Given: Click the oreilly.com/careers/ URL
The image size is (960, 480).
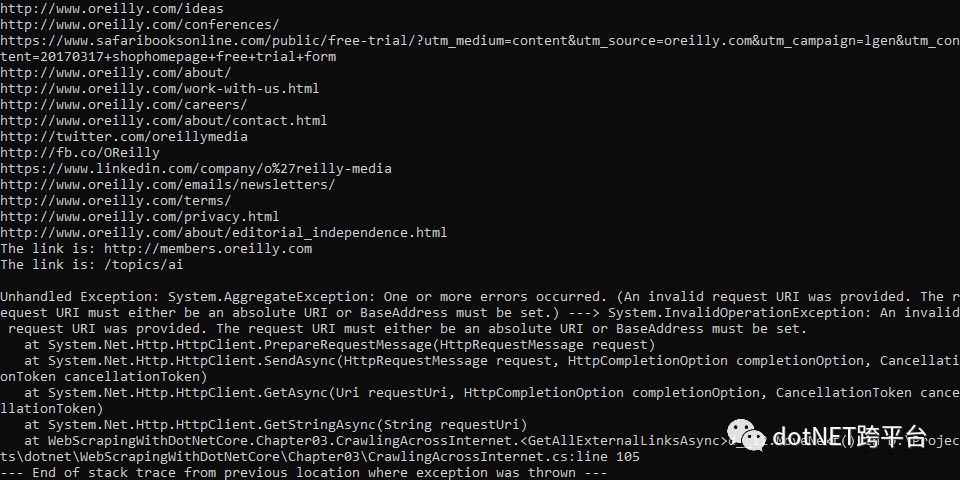Looking at the screenshot, I should coord(124,105).
